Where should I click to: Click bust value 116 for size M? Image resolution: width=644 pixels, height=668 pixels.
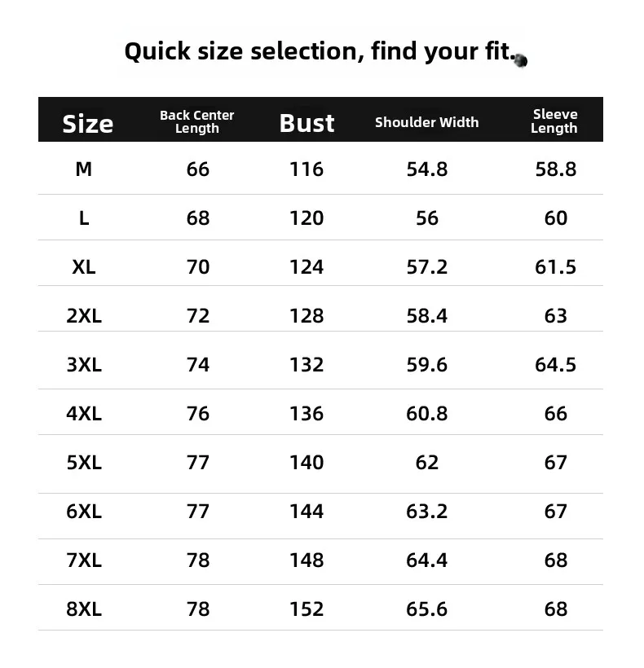tap(307, 169)
